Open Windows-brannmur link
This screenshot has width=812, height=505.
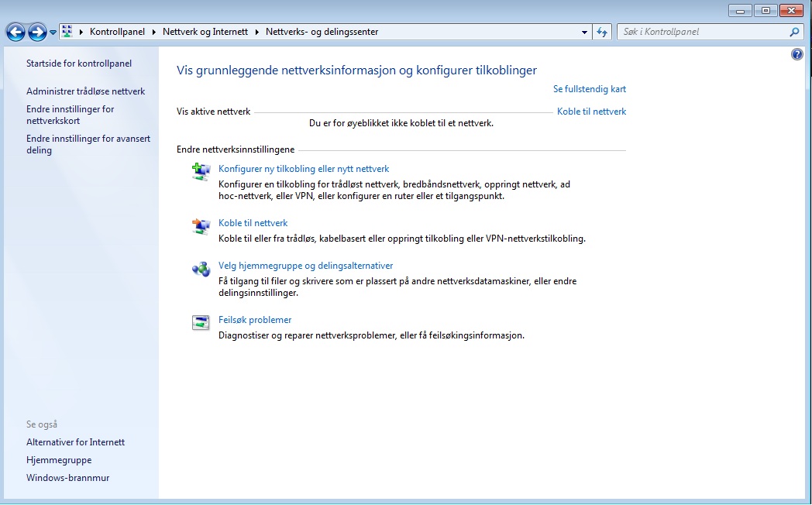(x=68, y=478)
